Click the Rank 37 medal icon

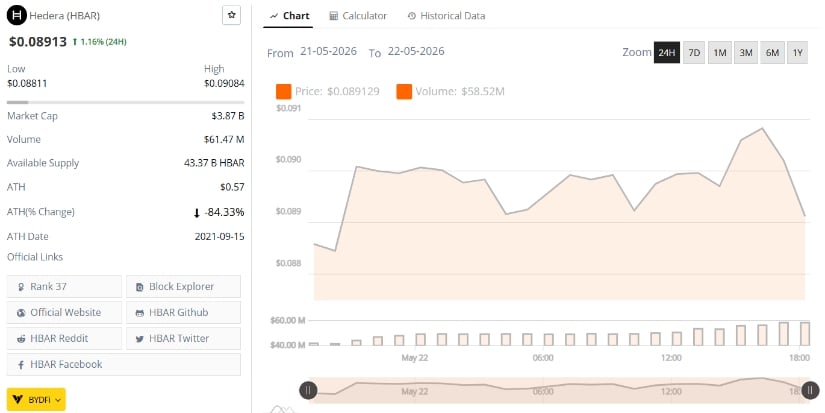point(21,287)
